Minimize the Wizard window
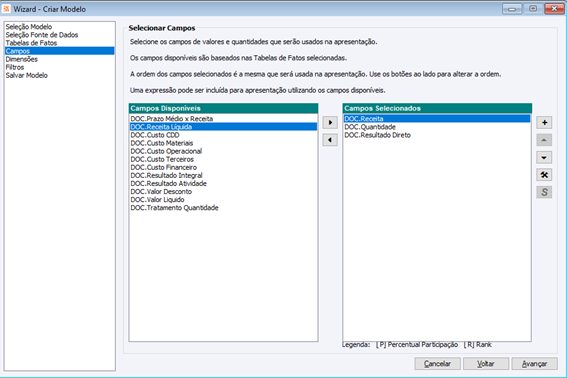567x378 pixels. click(512, 9)
